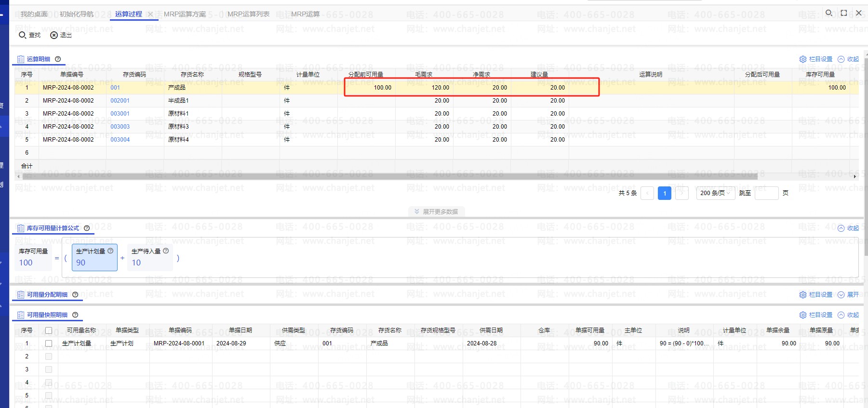Open 栏目设置 for the 运算明细 section
Image resolution: width=868 pixels, height=408 pixels.
tap(816, 59)
